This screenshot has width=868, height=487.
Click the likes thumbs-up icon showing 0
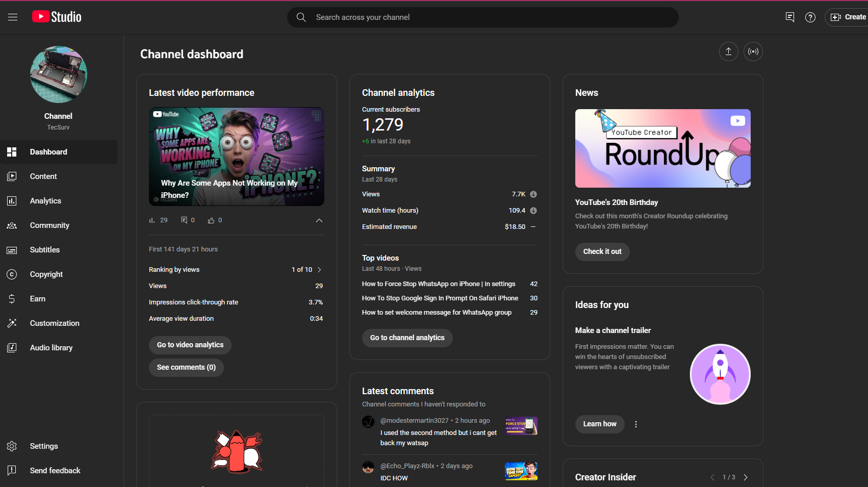click(x=211, y=220)
